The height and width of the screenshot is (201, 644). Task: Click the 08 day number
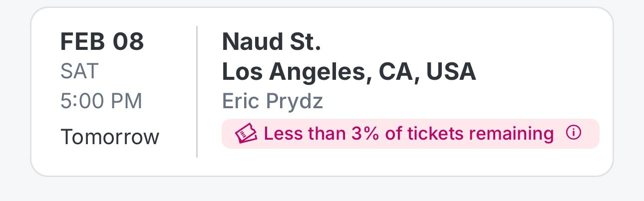[x=129, y=42]
